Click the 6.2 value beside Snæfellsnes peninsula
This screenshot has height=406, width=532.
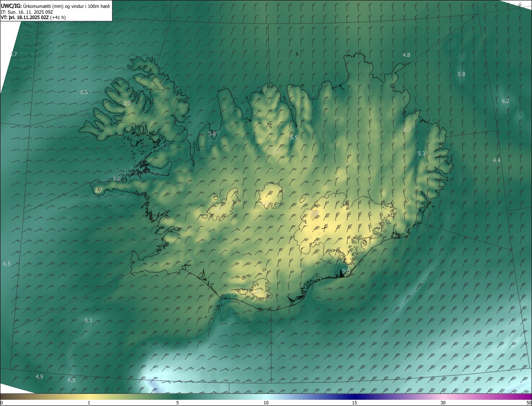pyautogui.click(x=117, y=179)
